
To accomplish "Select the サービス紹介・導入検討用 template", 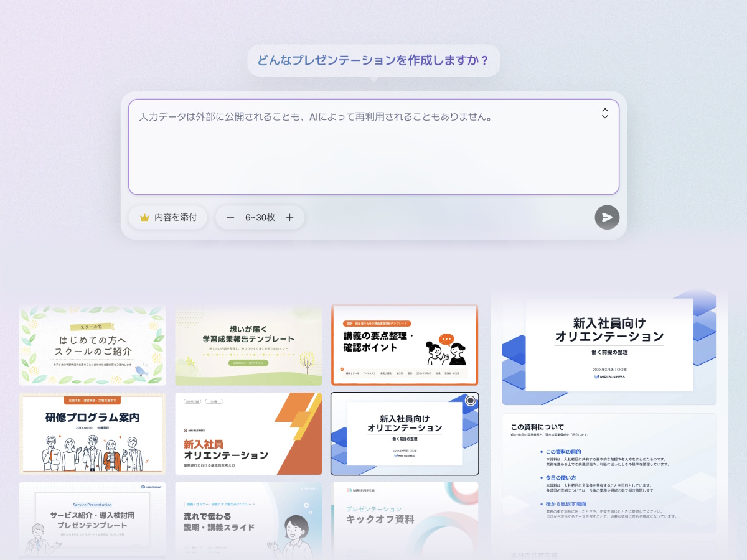I will point(93,519).
